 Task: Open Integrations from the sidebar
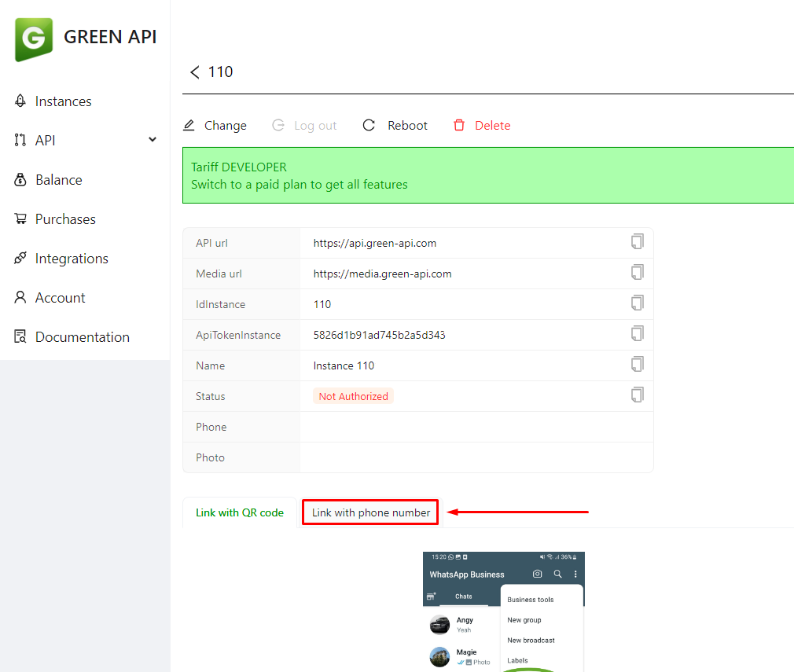[72, 259]
